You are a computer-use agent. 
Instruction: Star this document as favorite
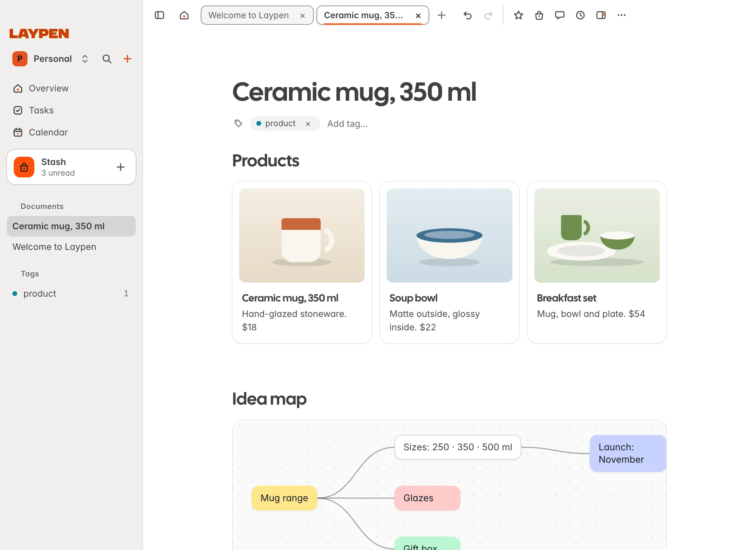click(519, 15)
